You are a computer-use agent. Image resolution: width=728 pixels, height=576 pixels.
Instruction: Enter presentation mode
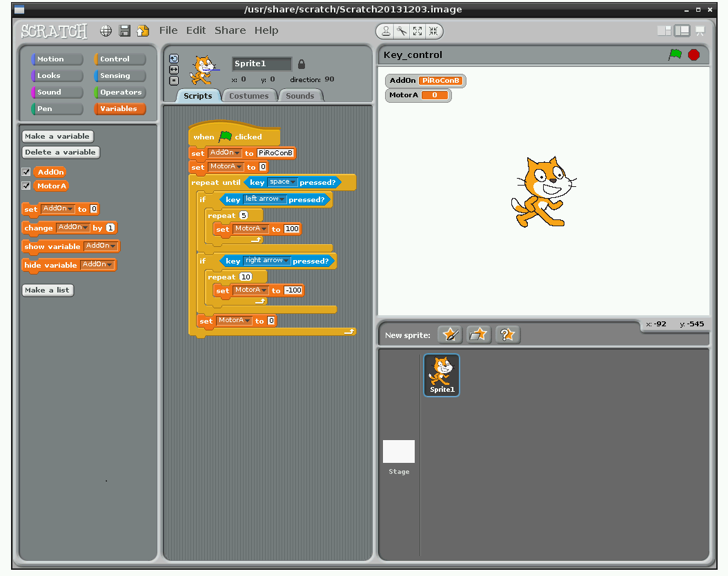[700, 31]
